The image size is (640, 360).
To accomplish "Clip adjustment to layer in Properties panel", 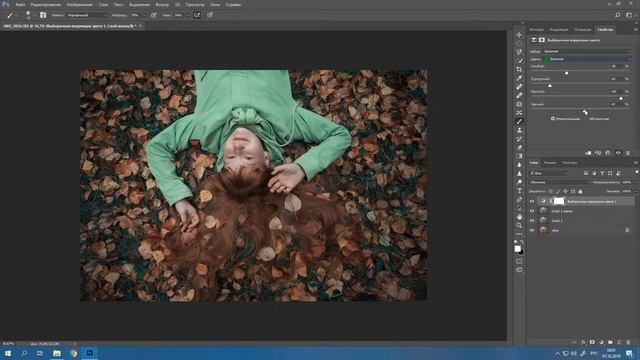I will [x=588, y=153].
